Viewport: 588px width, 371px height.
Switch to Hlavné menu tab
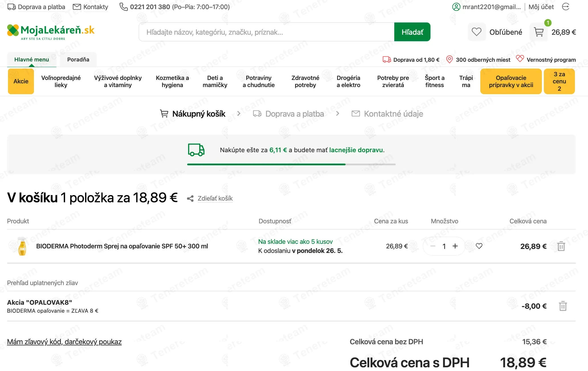32,59
